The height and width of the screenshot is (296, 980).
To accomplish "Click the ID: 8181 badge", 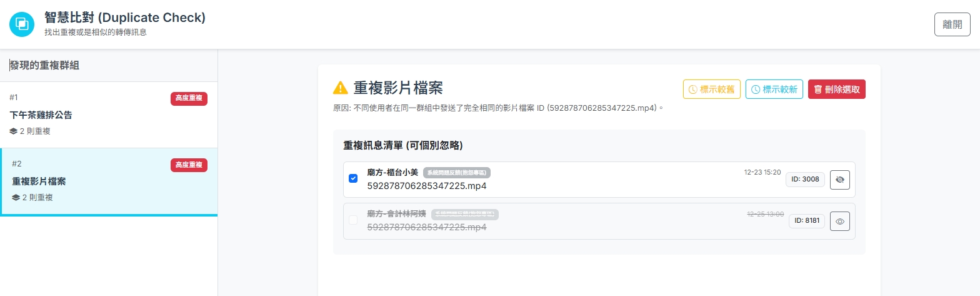I will point(807,221).
